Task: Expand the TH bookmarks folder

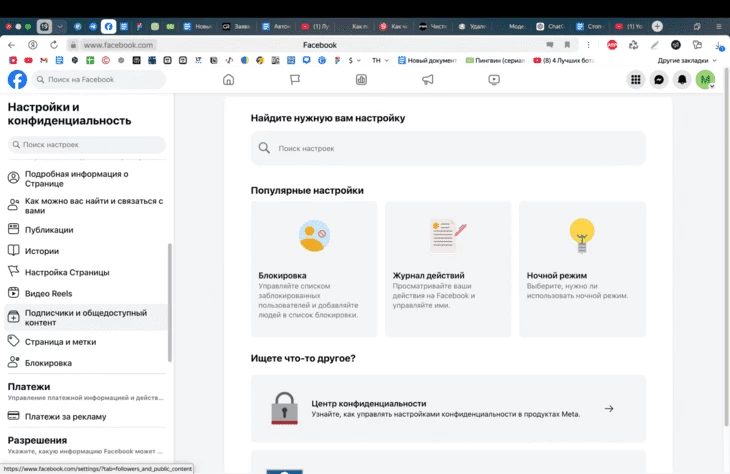Action: tap(380, 60)
